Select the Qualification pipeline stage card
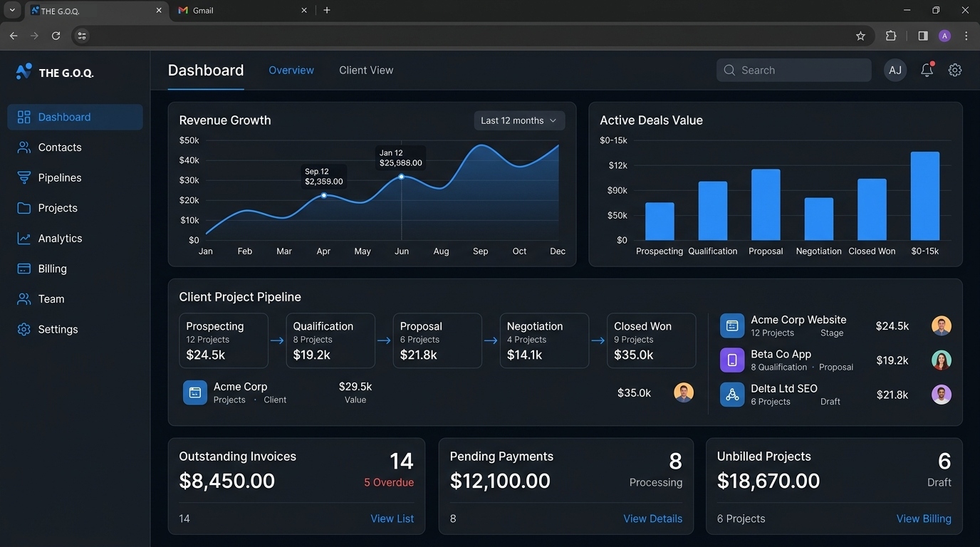 point(330,340)
